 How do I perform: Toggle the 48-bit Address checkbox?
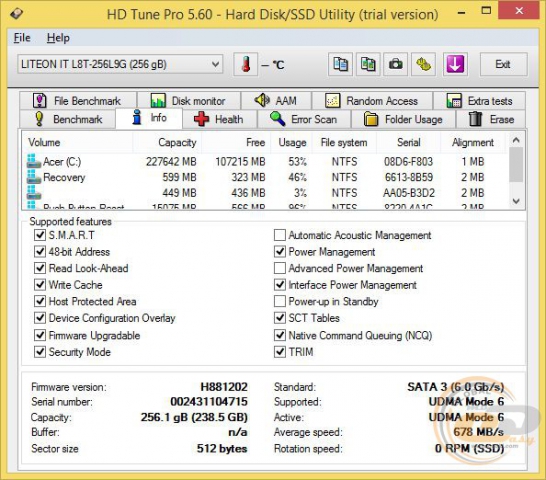(40, 251)
